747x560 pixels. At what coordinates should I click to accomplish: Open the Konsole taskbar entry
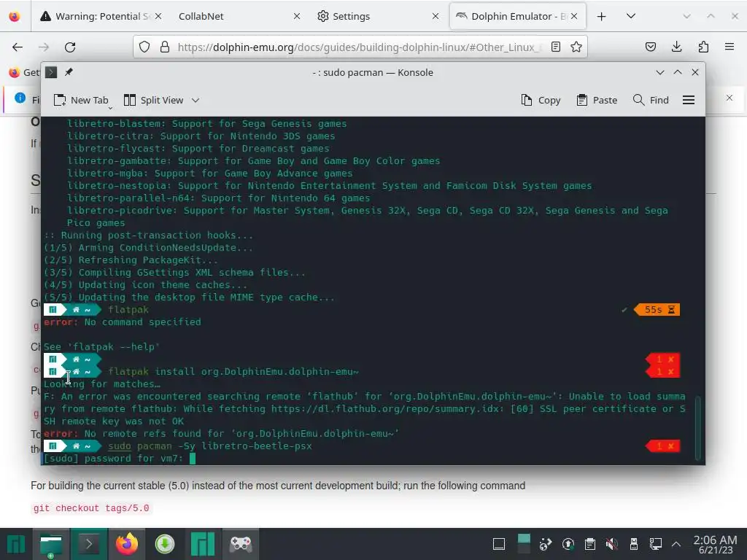tap(88, 544)
